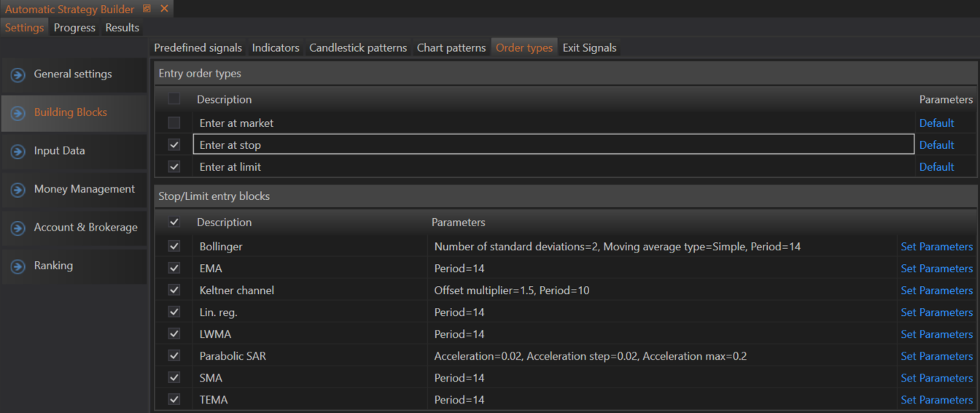Switch to the Indicators tab

(276, 47)
